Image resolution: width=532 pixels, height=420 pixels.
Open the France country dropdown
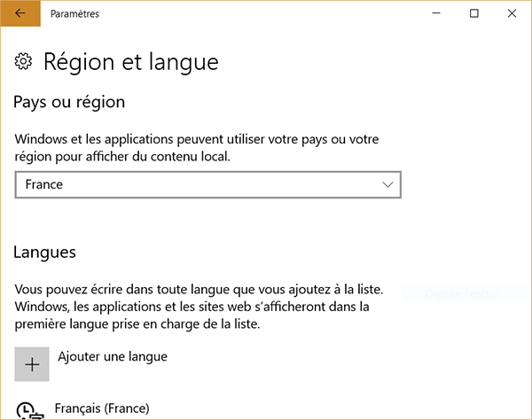pos(207,184)
